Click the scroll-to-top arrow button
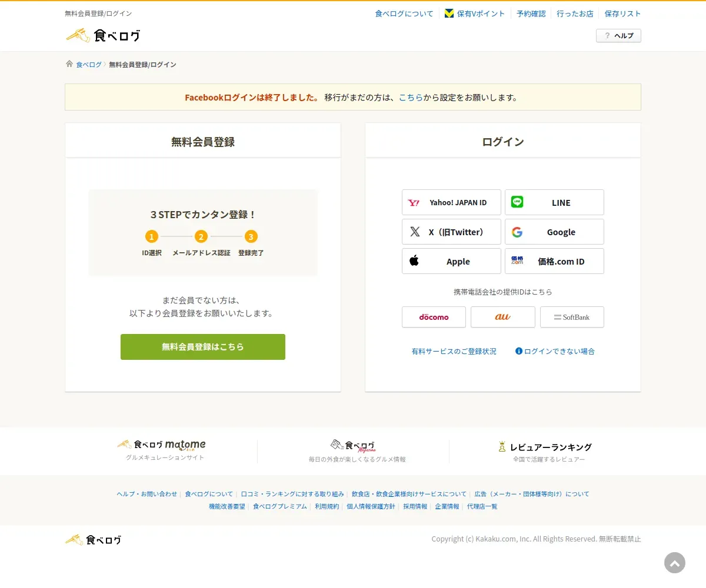The image size is (706, 588). (675, 563)
